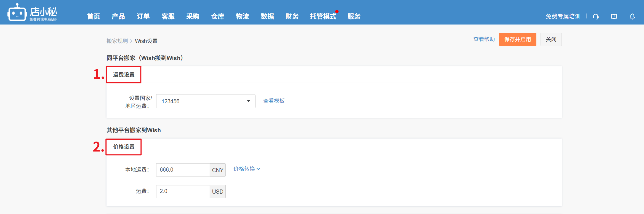The height and width of the screenshot is (214, 644).
Task: Click the 保存并启用 button
Action: [517, 39]
